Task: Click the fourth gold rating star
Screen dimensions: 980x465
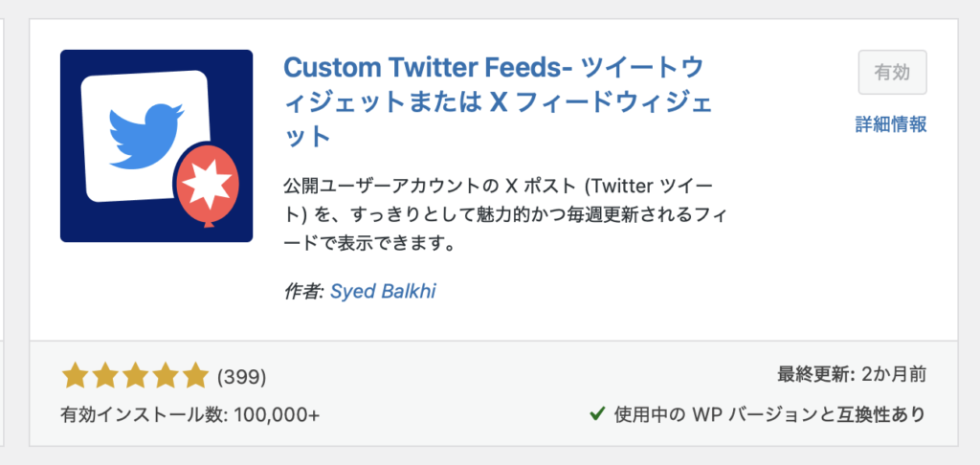Action: 165,376
